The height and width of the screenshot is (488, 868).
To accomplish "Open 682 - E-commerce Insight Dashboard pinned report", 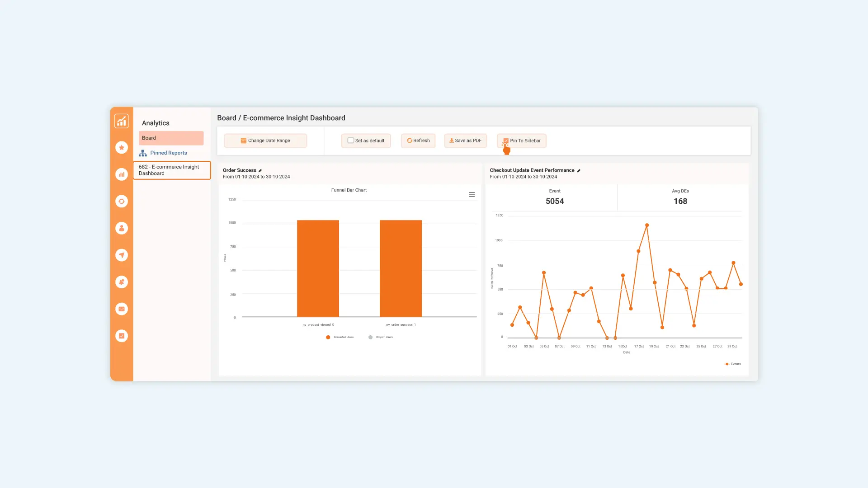I will click(x=172, y=170).
